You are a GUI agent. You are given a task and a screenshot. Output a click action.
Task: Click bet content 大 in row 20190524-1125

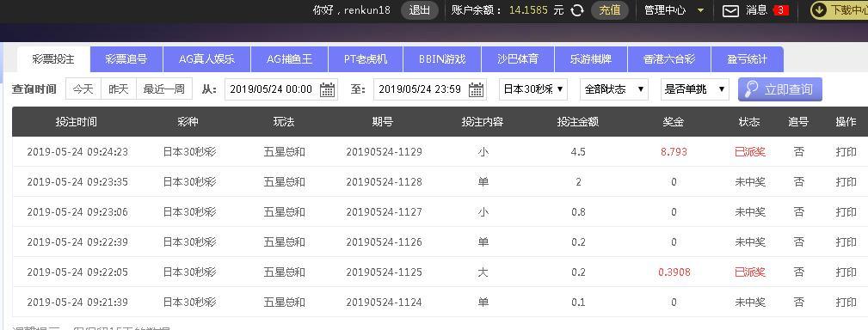(483, 272)
